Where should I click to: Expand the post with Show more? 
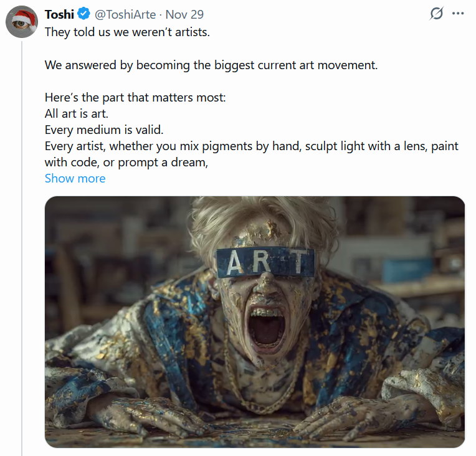point(75,178)
